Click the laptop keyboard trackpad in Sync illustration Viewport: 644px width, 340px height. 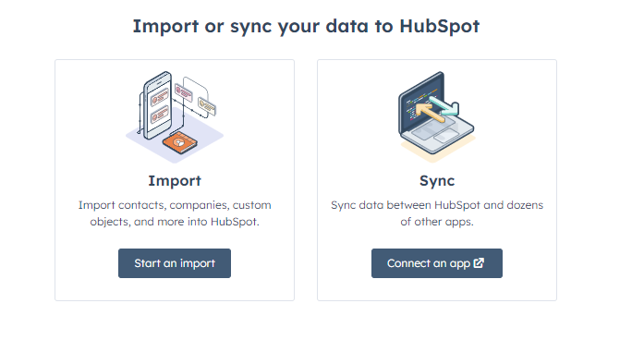(446, 136)
